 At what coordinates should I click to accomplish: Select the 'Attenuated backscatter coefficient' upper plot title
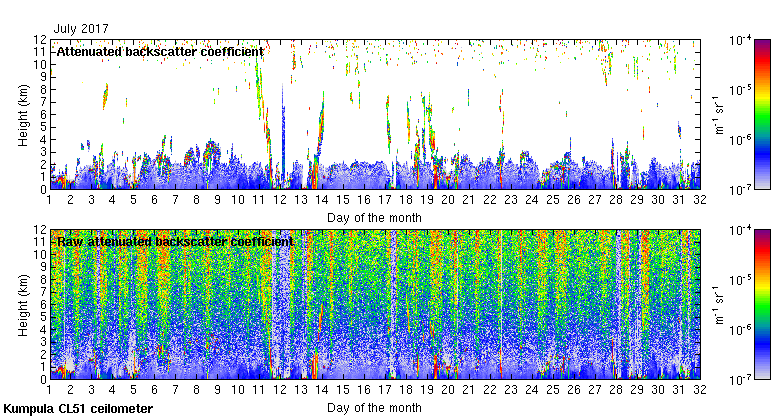coord(160,51)
